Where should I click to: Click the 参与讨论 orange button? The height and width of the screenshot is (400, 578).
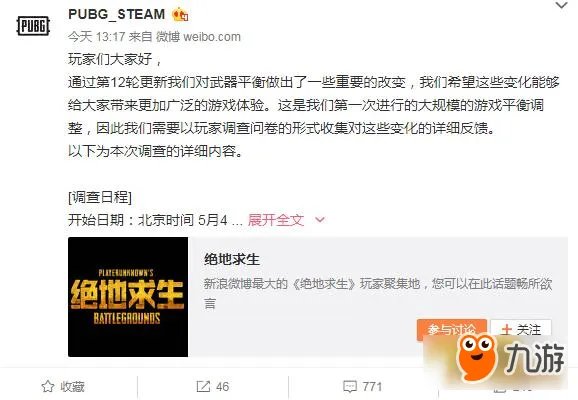coord(452,330)
